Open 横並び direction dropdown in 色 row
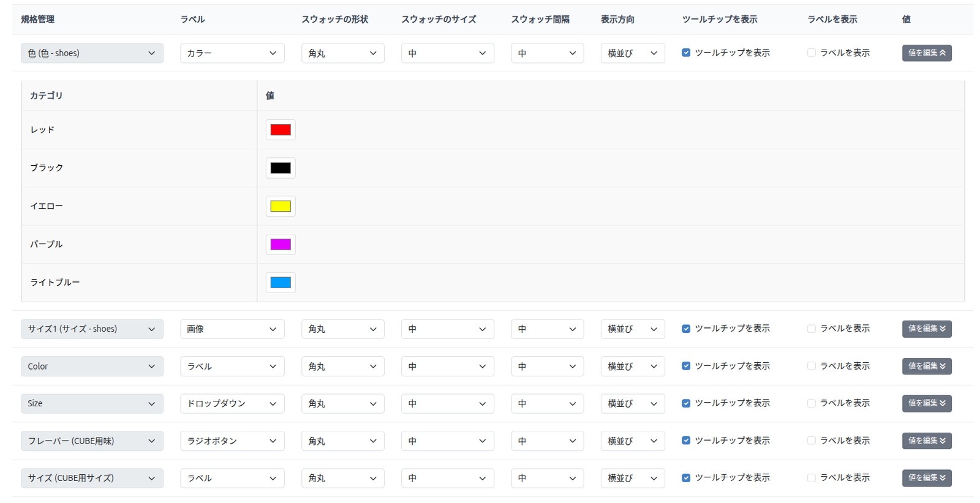 tap(632, 53)
